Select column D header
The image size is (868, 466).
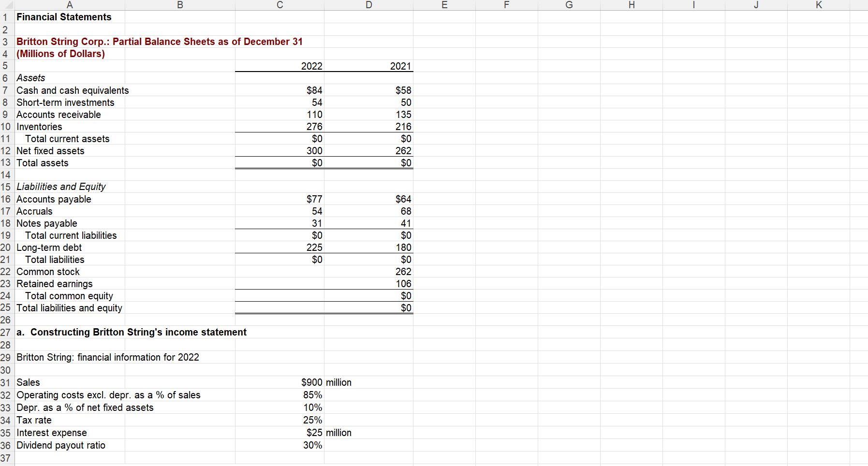coord(368,5)
